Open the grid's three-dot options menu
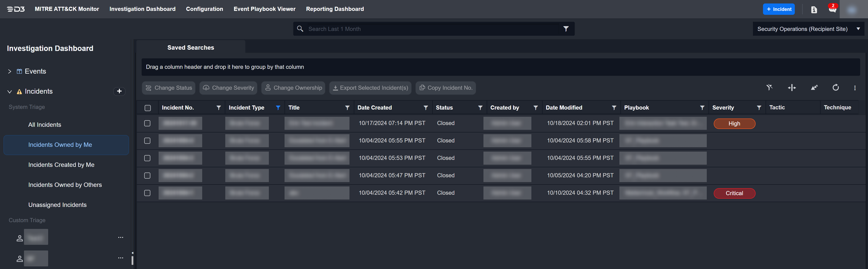 click(854, 88)
